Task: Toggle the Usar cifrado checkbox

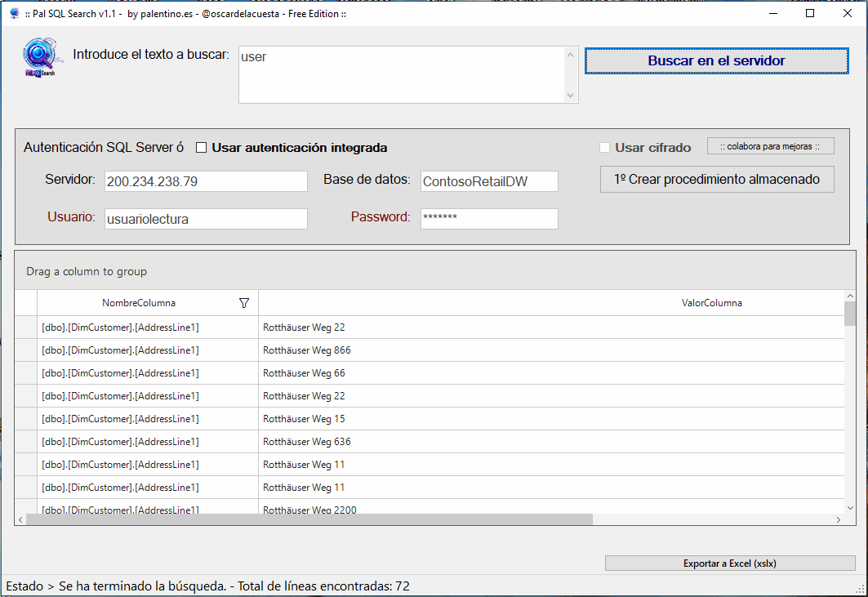Action: pos(605,148)
